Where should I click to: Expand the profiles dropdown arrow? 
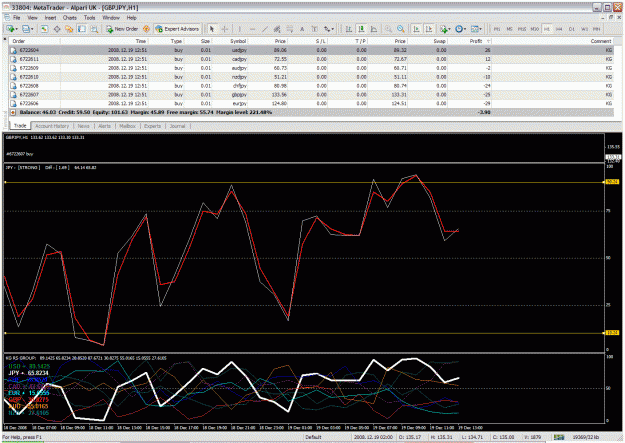[32, 29]
